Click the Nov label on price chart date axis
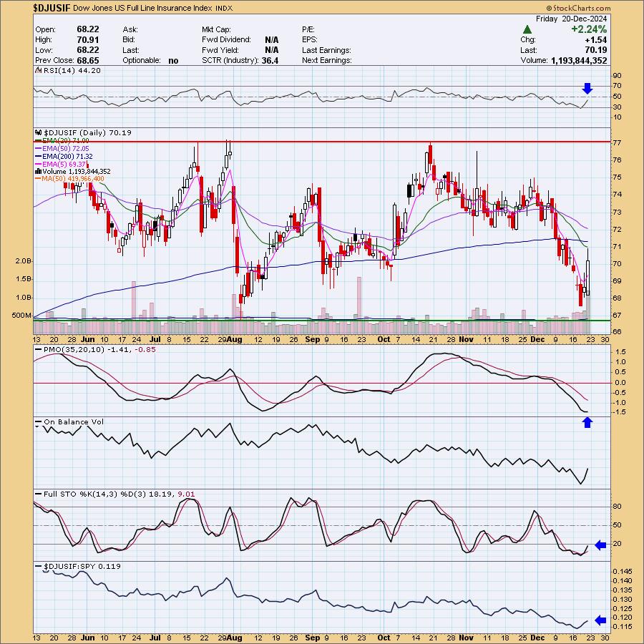644x644 pixels. coord(466,340)
